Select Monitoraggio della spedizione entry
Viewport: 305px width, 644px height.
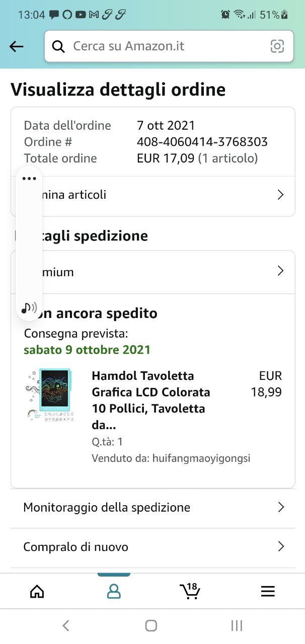(x=152, y=507)
